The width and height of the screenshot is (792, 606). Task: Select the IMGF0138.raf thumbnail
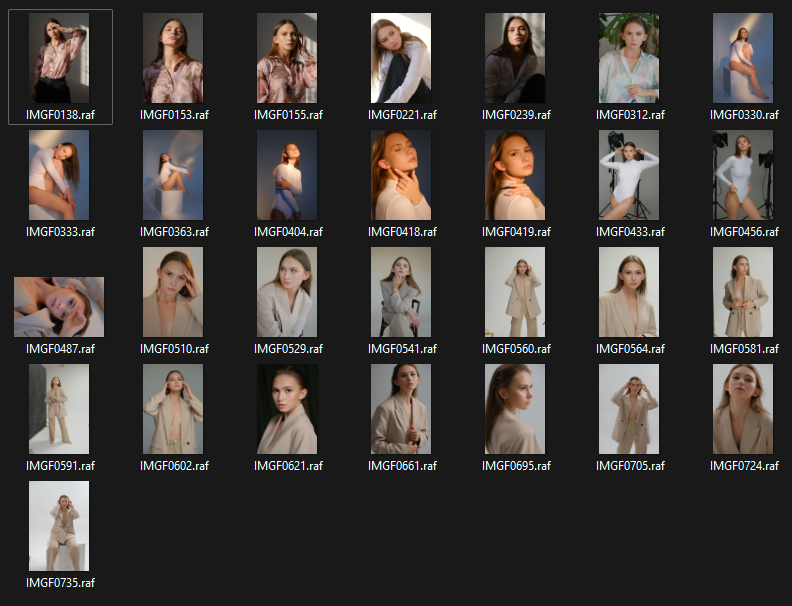pos(59,58)
